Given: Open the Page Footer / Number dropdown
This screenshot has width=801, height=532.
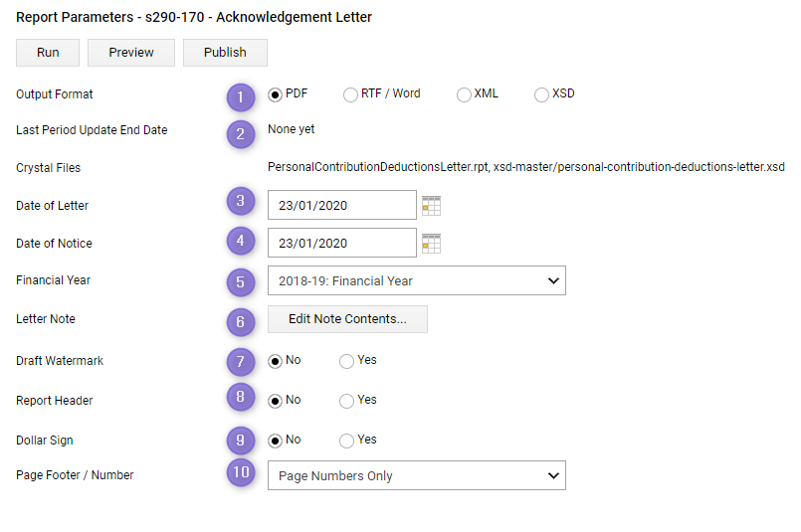Looking at the screenshot, I should point(416,475).
